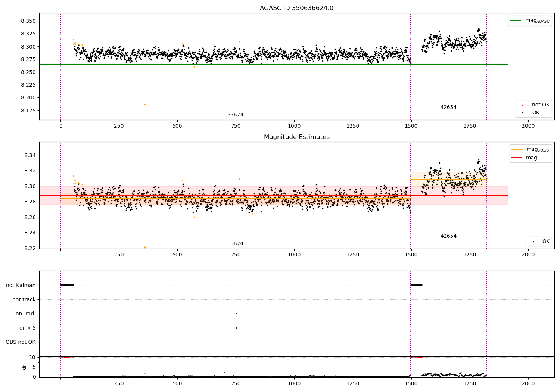Click the 8.250 y-axis tick label
The height and width of the screenshot is (392, 560).
28,72
